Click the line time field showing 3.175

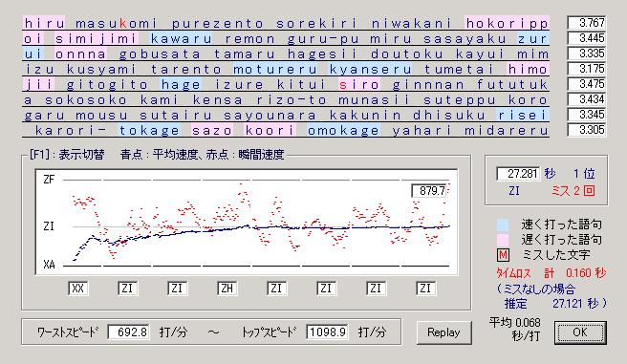587,69
